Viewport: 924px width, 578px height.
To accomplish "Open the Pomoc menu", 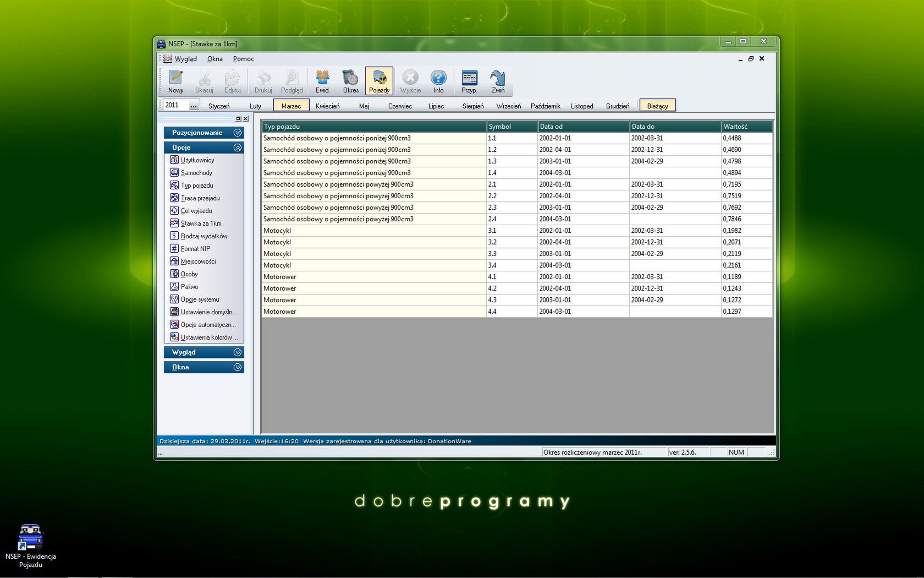I will (x=243, y=59).
